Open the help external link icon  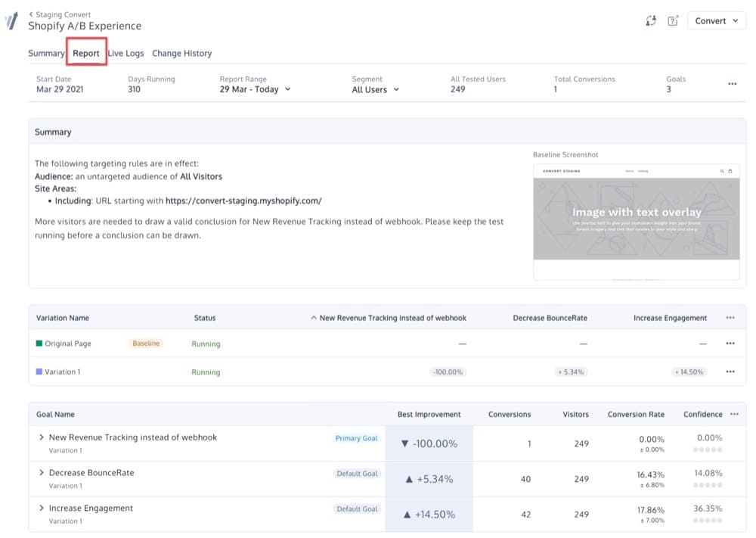coord(673,20)
